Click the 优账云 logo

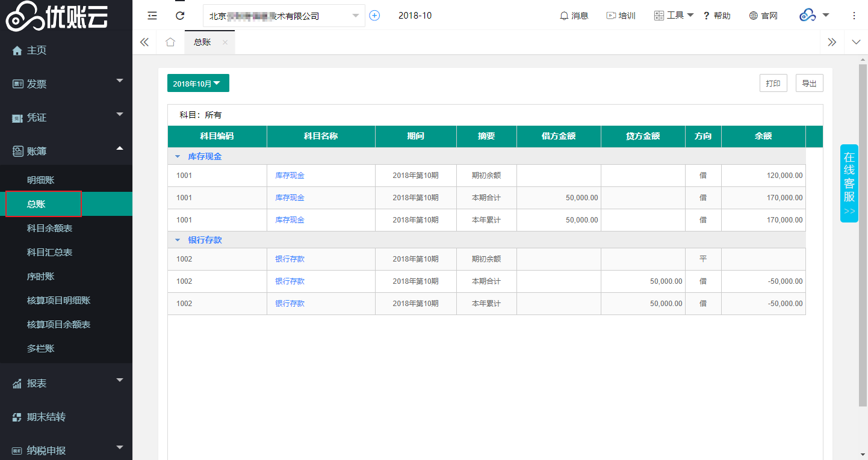coord(57,16)
